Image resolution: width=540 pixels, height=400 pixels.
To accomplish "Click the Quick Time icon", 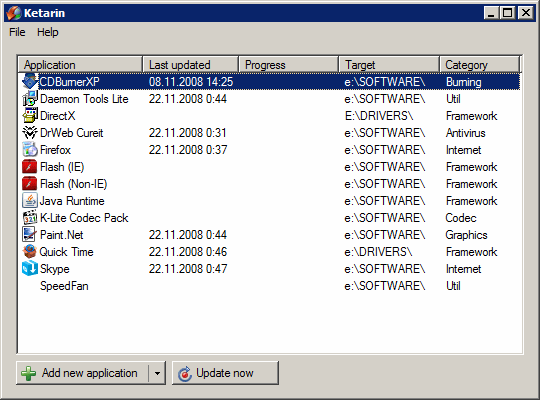I will 30,252.
